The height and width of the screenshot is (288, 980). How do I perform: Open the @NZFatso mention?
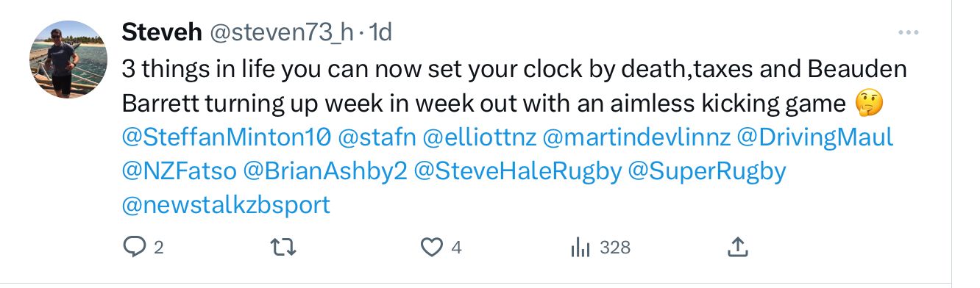pos(179,171)
